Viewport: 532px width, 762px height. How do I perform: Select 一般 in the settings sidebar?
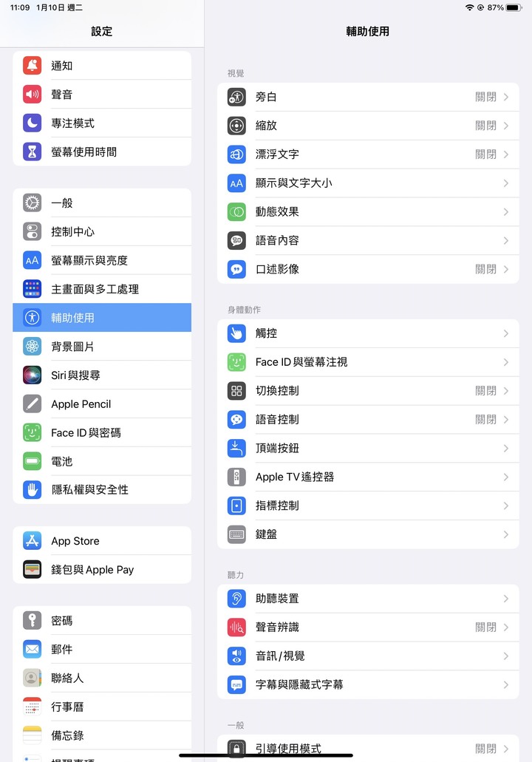[102, 203]
